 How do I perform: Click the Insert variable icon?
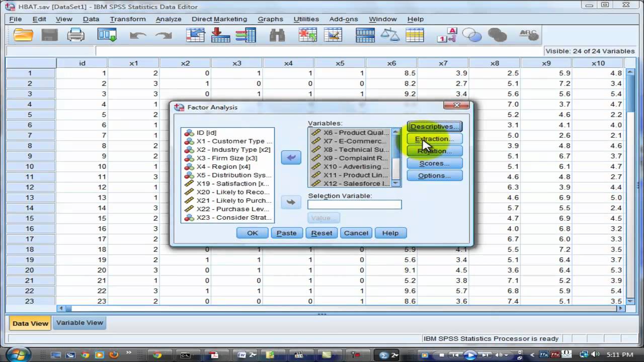333,35
